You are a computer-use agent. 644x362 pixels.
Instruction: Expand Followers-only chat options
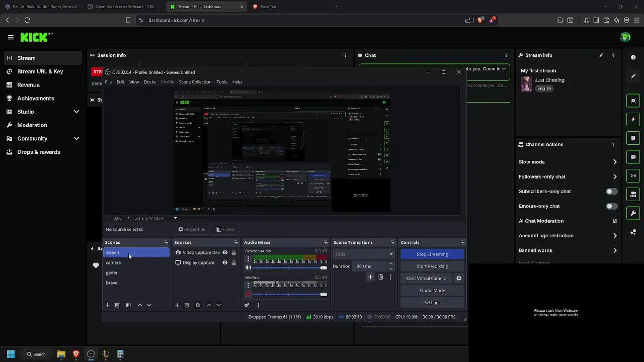pyautogui.click(x=615, y=177)
